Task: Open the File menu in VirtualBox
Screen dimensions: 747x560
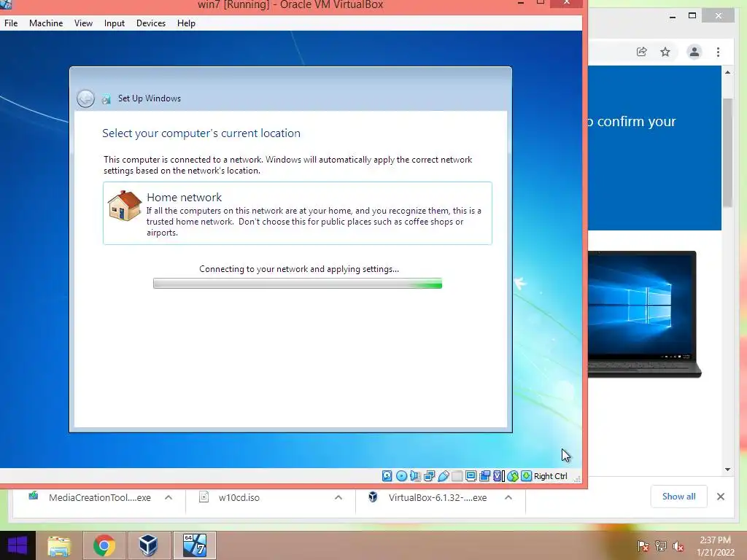Action: coord(11,23)
